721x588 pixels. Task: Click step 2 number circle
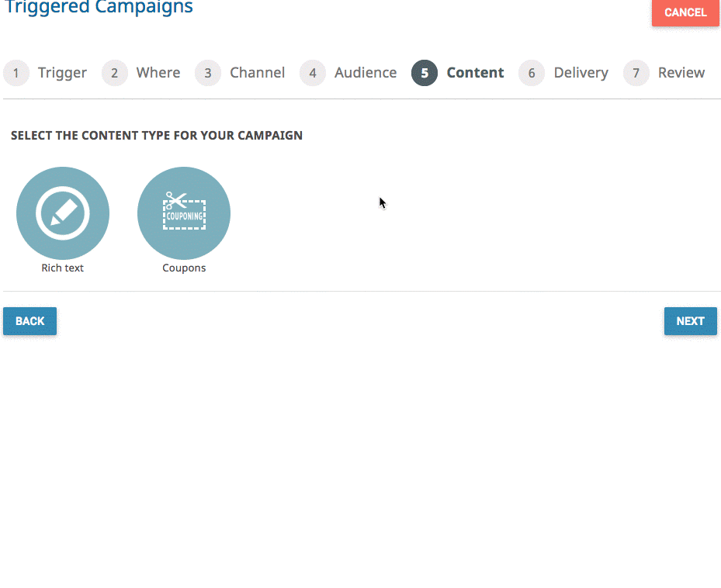click(115, 73)
